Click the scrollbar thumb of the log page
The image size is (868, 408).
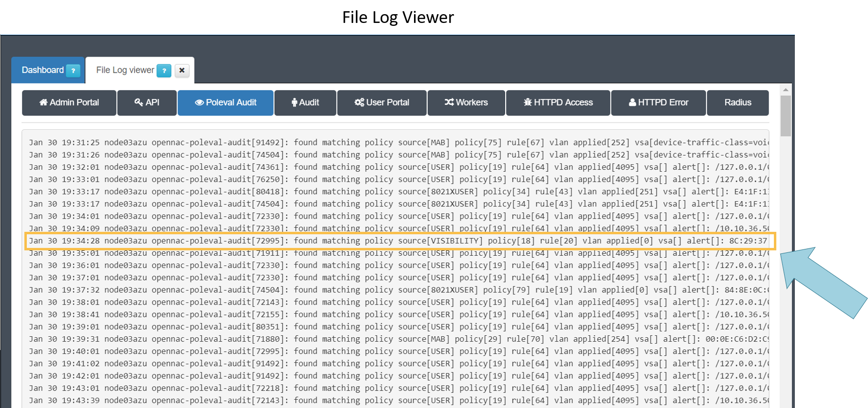(x=785, y=116)
